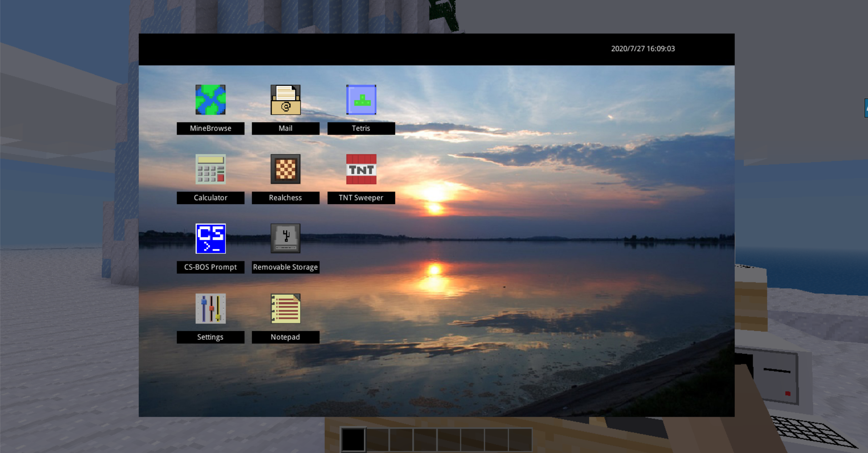Launch the Mail envelope icon

tap(285, 100)
